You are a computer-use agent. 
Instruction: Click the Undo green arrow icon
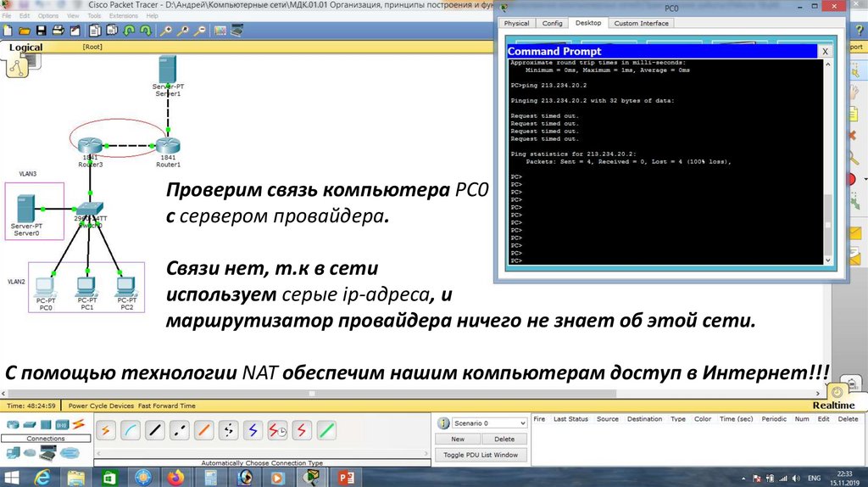tap(129, 31)
